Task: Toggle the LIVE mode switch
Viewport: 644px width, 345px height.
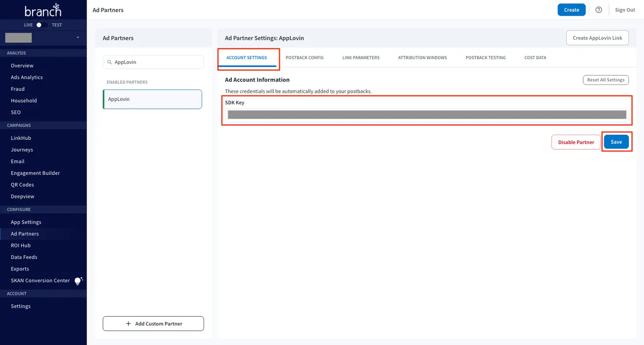Action: (39, 25)
